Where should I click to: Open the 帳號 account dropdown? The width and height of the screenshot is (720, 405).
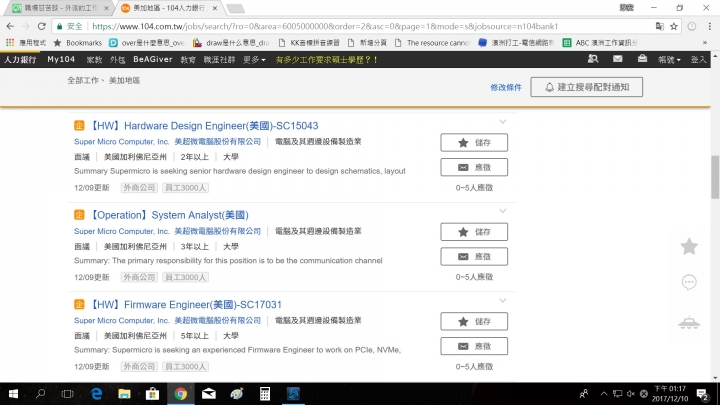pyautogui.click(x=669, y=59)
